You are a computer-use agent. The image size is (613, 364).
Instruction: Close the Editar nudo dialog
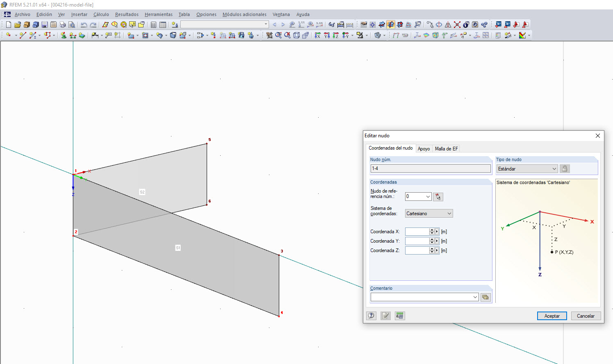[598, 136]
